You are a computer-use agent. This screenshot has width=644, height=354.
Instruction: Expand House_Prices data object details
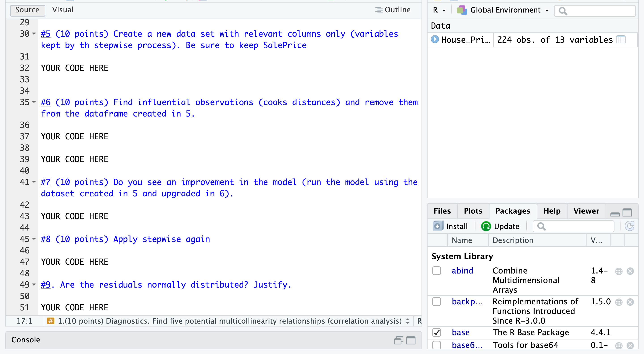(435, 40)
